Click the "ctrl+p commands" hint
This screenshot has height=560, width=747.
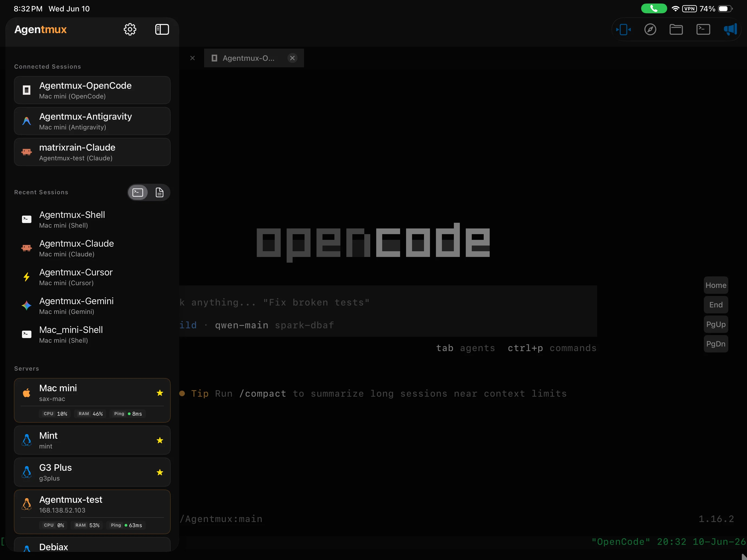552,348
